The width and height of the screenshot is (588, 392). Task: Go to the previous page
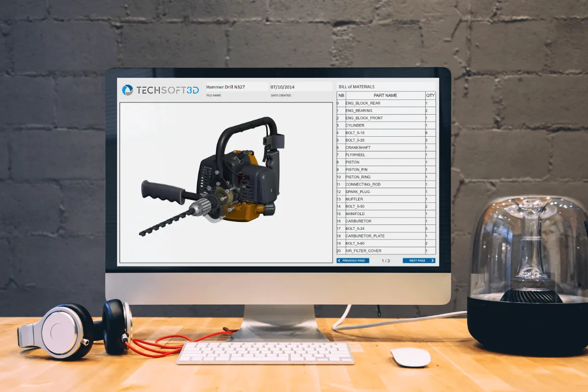click(353, 261)
